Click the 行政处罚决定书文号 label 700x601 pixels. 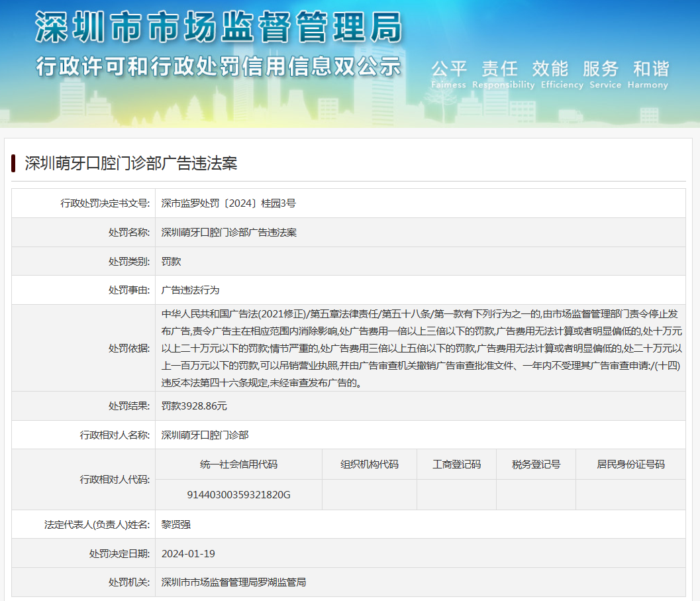(x=105, y=203)
